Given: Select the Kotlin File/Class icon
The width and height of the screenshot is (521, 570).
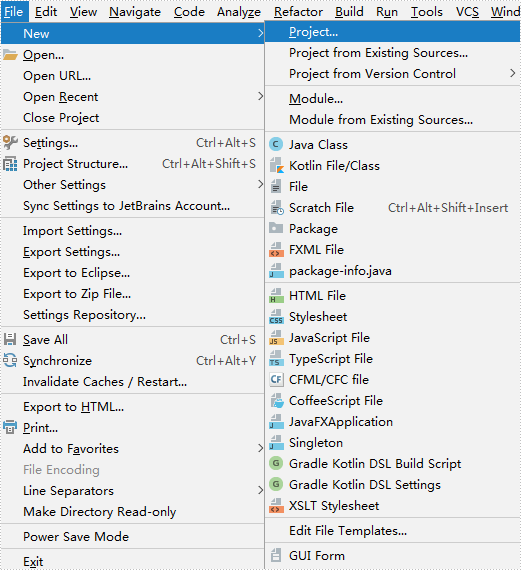Looking at the screenshot, I should point(276,166).
